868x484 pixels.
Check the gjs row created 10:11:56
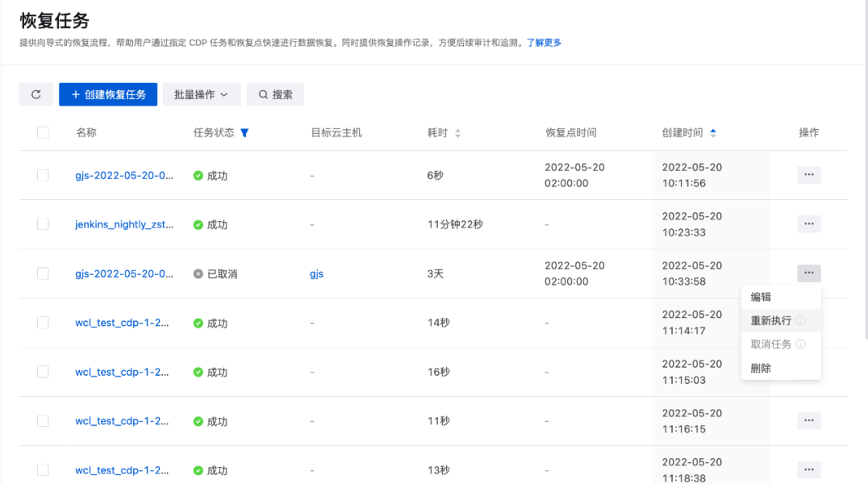pos(43,175)
